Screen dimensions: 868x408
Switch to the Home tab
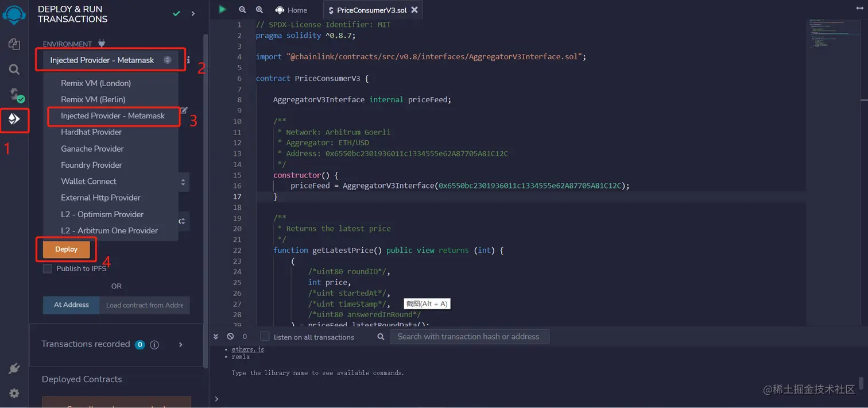pyautogui.click(x=292, y=10)
